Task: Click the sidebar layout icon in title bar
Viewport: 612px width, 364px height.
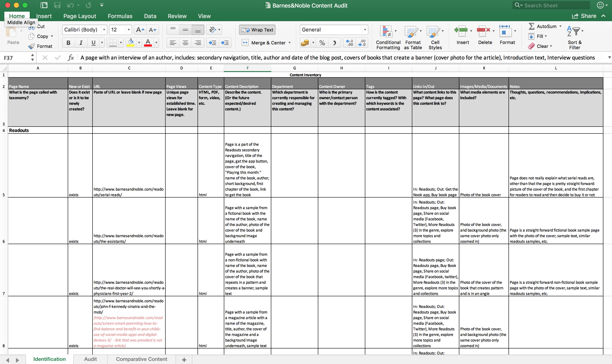Action: (44, 5)
